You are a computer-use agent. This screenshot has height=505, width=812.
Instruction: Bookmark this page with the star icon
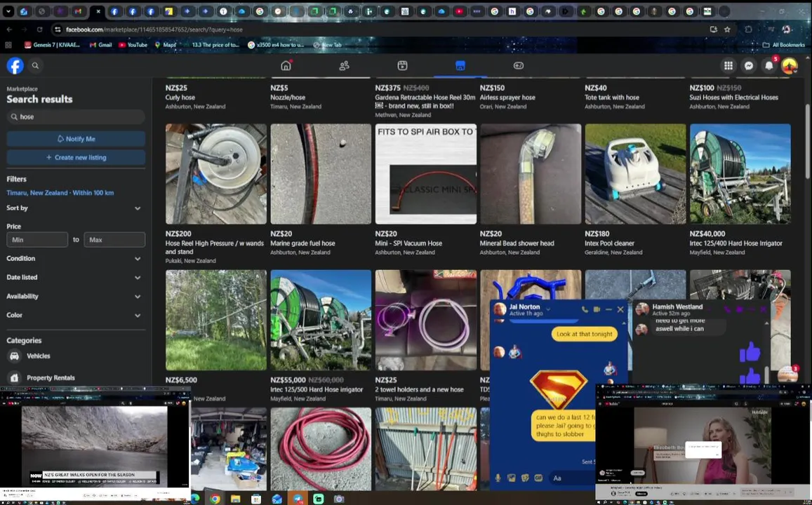click(x=727, y=29)
